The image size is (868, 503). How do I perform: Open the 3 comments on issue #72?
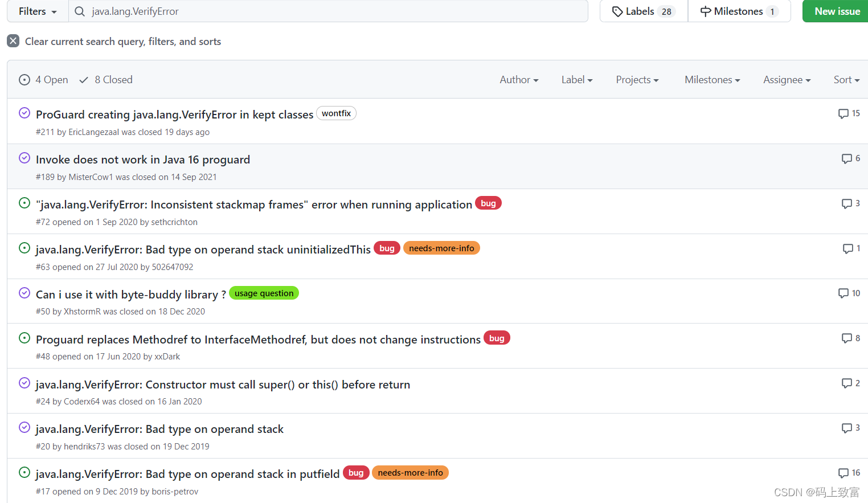click(x=851, y=203)
